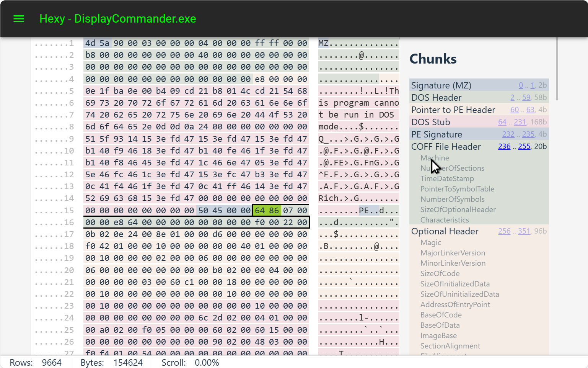This screenshot has width=588, height=368.
Task: Select the SizeOfCode field
Action: pyautogui.click(x=440, y=273)
